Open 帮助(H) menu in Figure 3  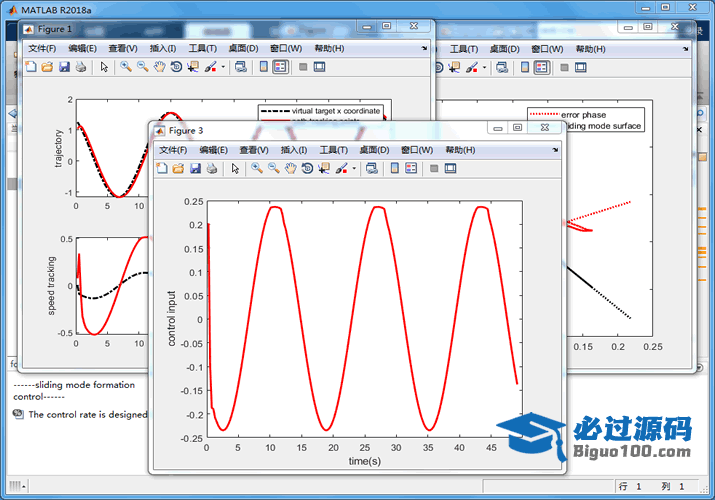(x=461, y=150)
